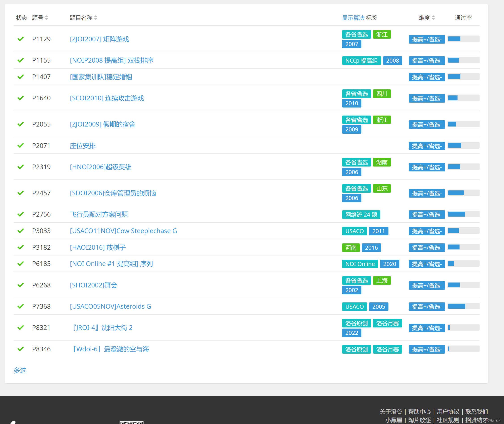Sort problems by 题号 column arrows
504x424 pixels.
coord(46,18)
